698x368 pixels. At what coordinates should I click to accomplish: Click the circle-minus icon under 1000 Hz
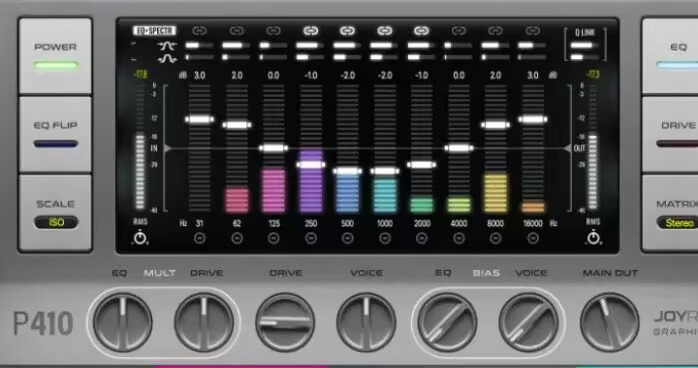click(385, 239)
